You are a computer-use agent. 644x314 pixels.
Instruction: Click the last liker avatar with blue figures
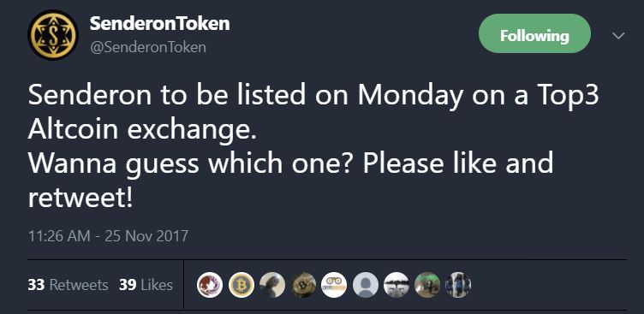tap(458, 285)
